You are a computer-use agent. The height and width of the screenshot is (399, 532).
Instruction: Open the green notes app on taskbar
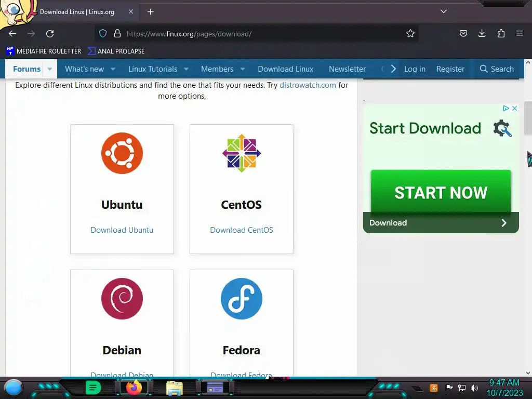(x=93, y=388)
